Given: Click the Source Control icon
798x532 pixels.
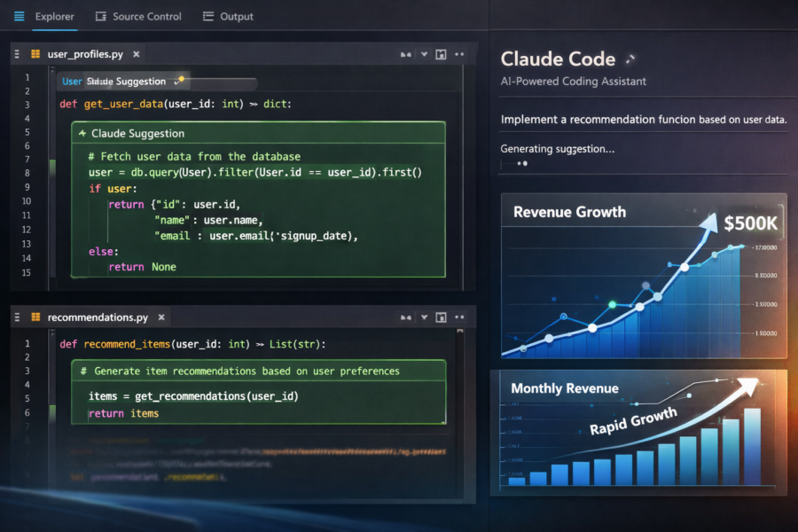Looking at the screenshot, I should point(101,16).
